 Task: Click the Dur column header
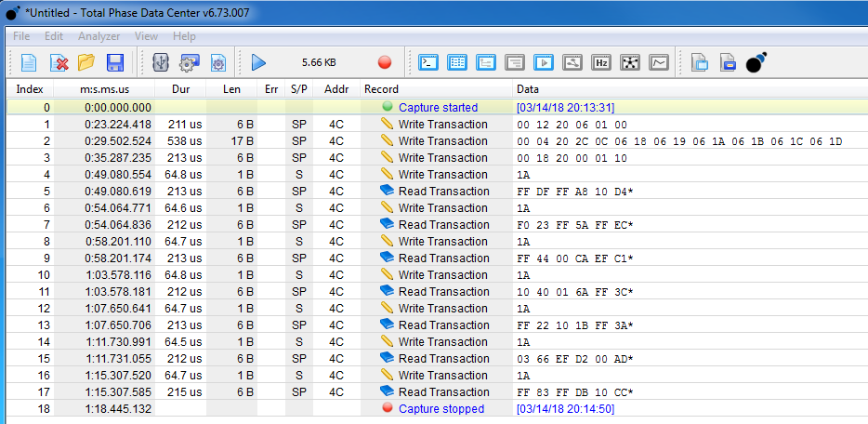[x=180, y=89]
